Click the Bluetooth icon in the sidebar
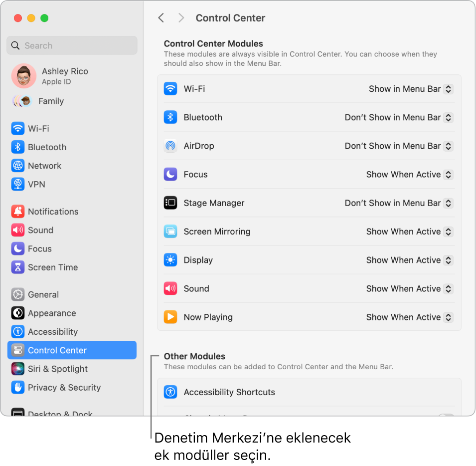The height and width of the screenshot is (466, 476). (x=18, y=147)
